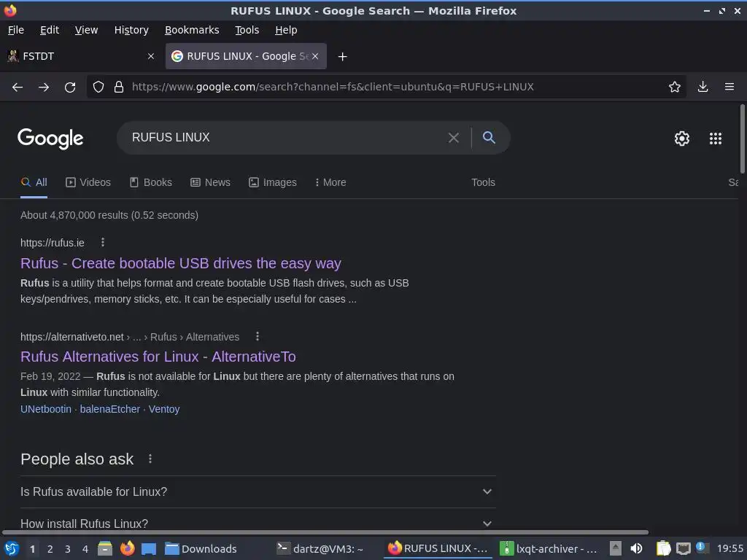Show the desktop via taskbar icon
Image resolution: width=747 pixels, height=560 pixels.
point(149,548)
